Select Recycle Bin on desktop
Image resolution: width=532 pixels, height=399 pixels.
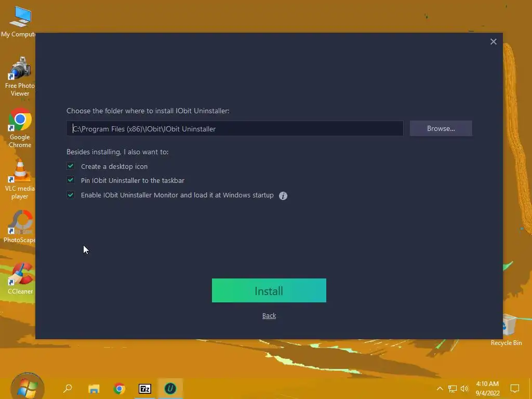coord(506,330)
